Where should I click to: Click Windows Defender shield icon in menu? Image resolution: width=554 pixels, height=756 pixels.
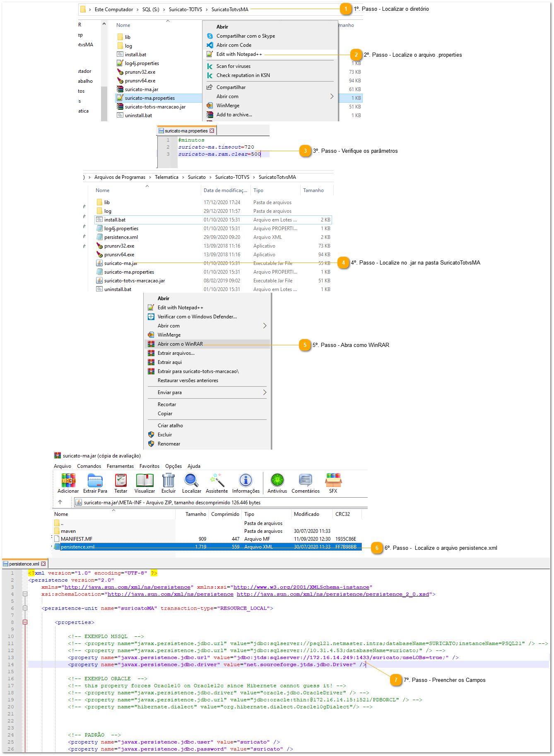151,317
